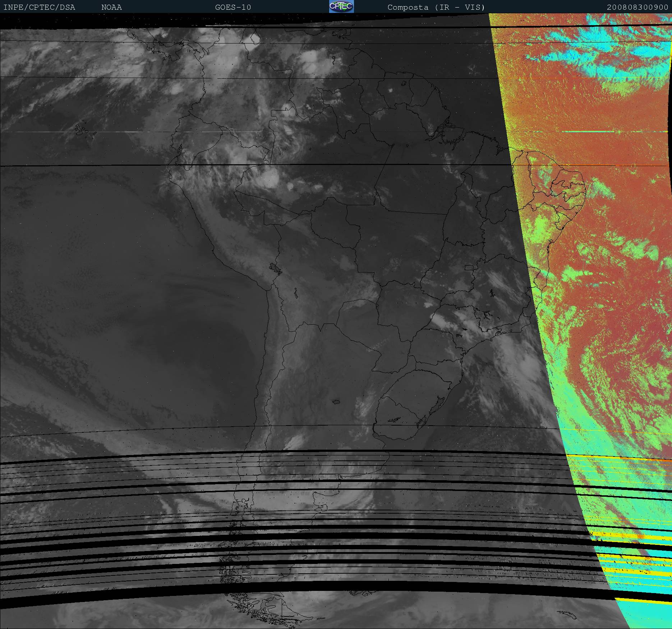Select the NOAA text in the header
Image resolution: width=672 pixels, height=629 pixels.
click(111, 7)
